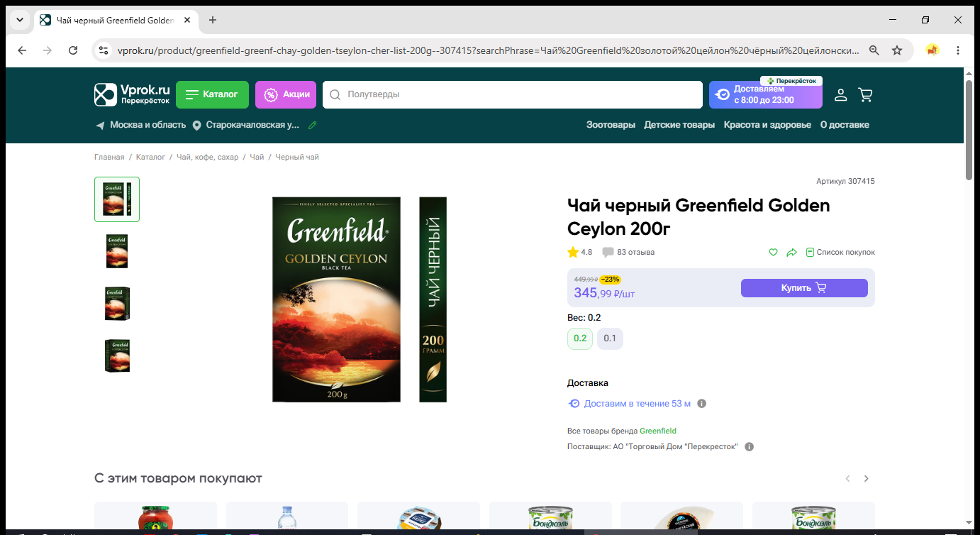The width and height of the screenshot is (980, 535).
Task: Click the magnifier icon in the search field
Action: point(335,94)
